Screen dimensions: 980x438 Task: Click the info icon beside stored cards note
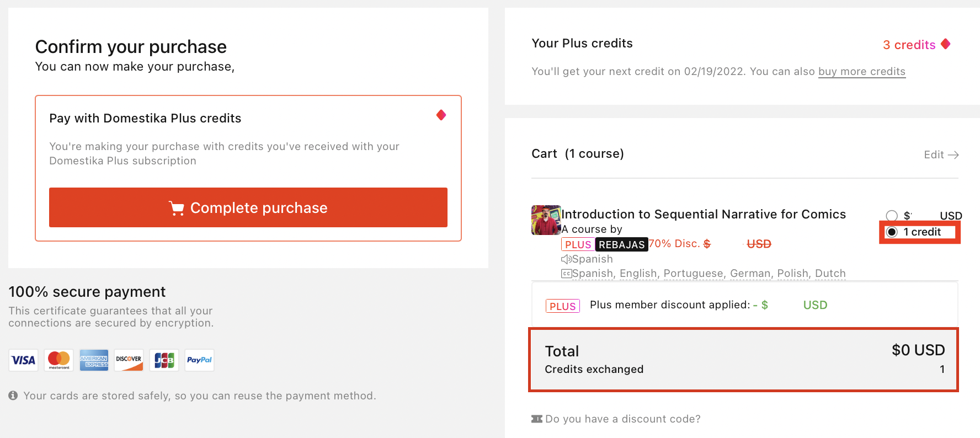(x=13, y=396)
